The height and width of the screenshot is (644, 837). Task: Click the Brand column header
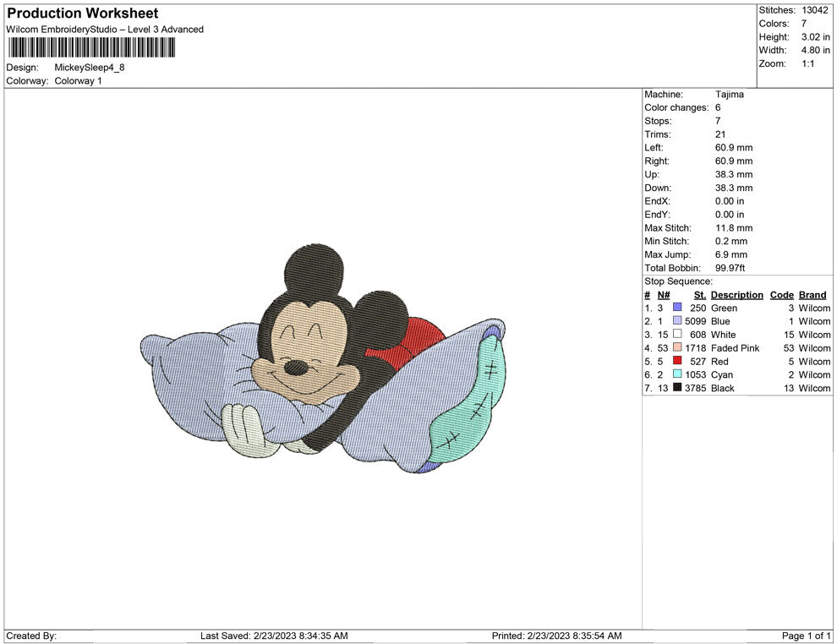tap(812, 295)
